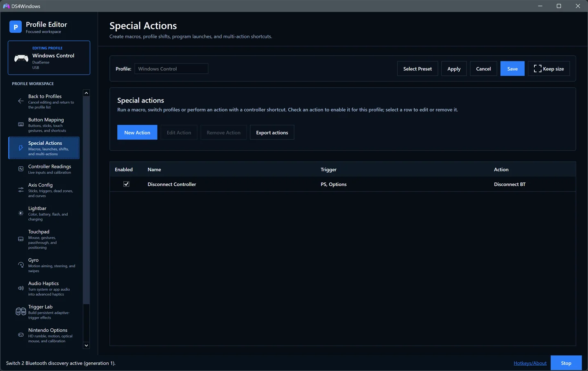
Task: Click the Controller Readings icon
Action: point(21,169)
